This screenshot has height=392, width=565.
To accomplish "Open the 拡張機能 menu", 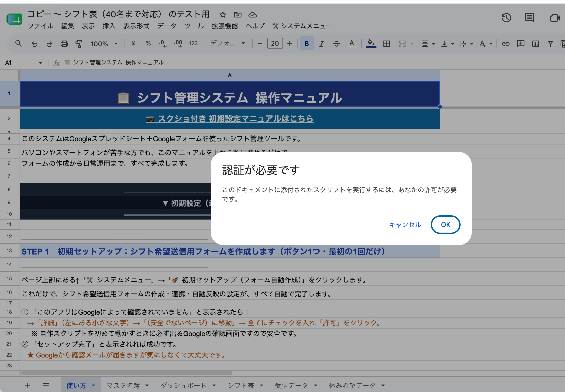I will [224, 26].
